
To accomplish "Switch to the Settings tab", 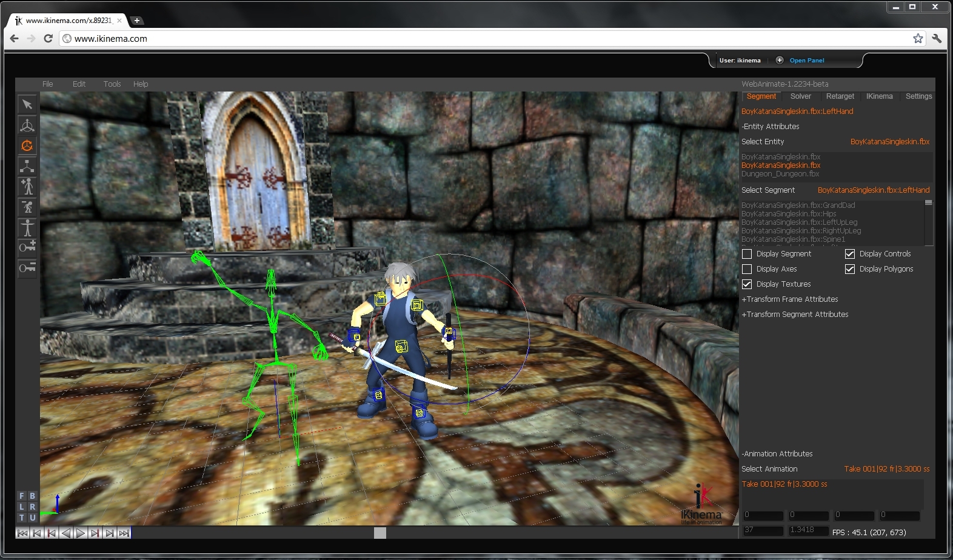I will pos(919,96).
